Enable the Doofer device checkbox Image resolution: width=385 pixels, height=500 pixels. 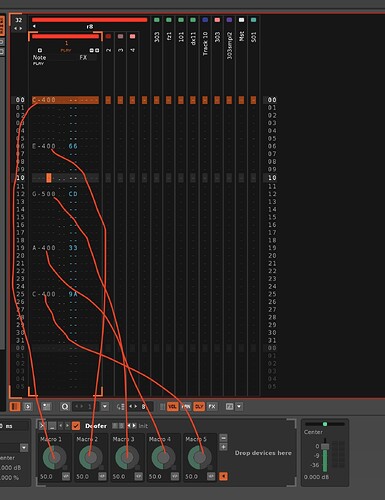(x=76, y=426)
